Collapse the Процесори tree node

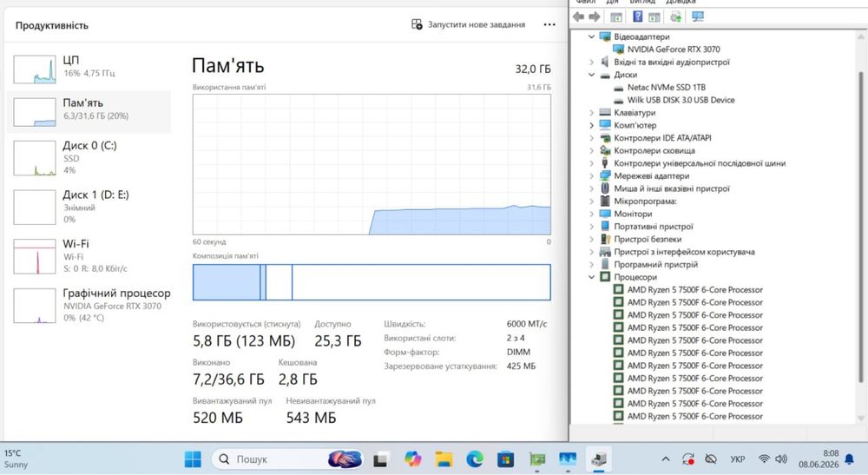tap(591, 277)
